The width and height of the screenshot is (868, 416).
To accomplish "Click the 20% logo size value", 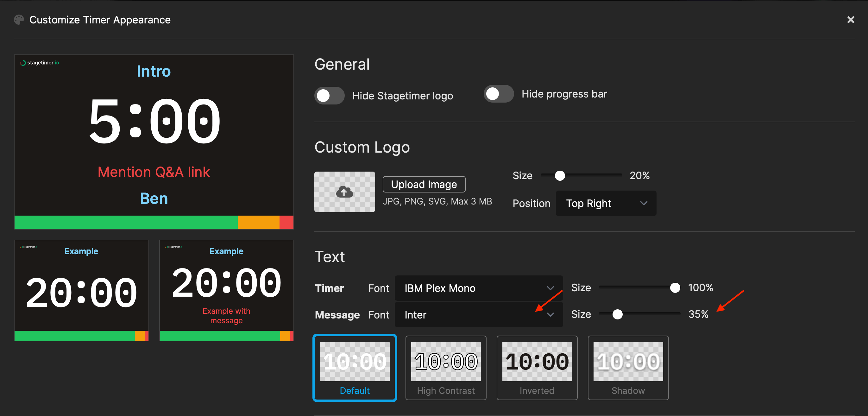I will (x=639, y=176).
